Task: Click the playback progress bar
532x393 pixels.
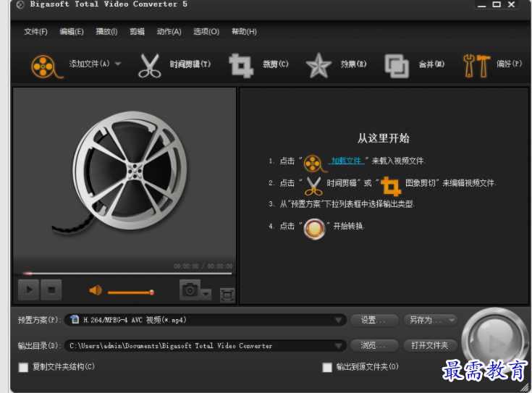Action: click(x=127, y=273)
